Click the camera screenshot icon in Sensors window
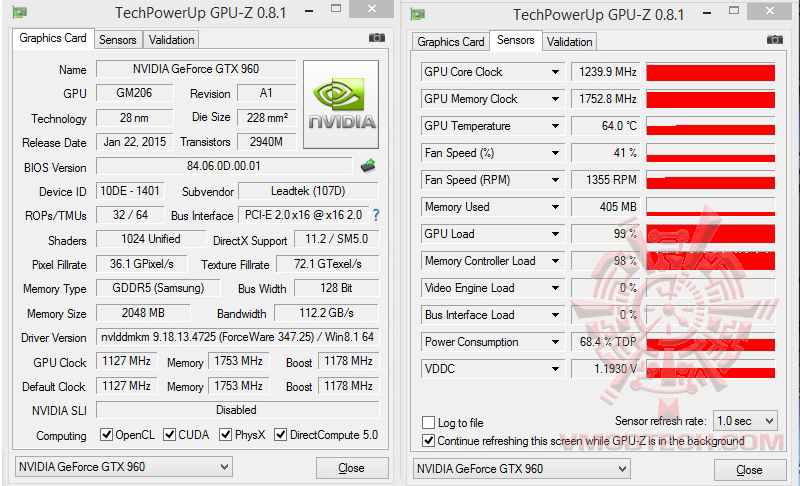Viewport: 800px width, 486px height. click(x=774, y=40)
